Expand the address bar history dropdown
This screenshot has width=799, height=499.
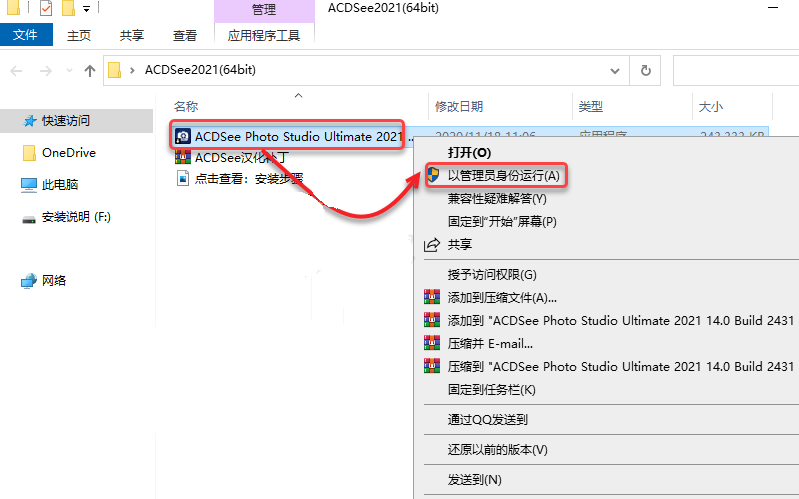(615, 71)
